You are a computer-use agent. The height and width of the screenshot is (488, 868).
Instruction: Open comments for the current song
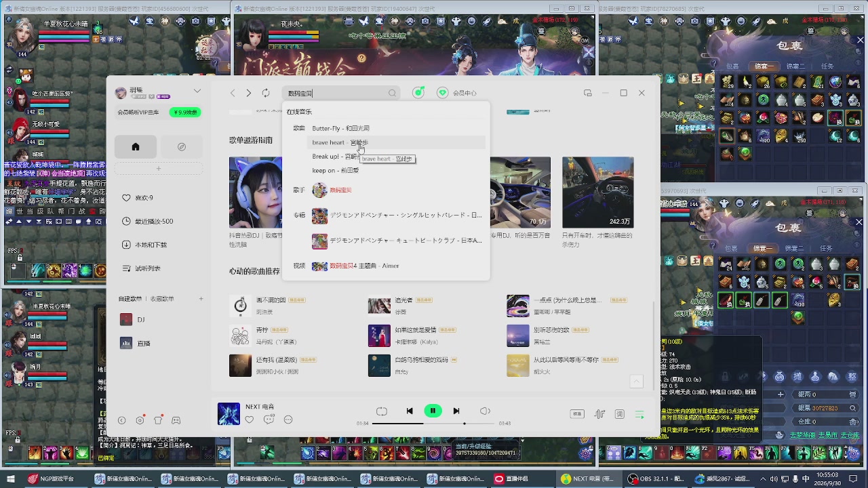click(269, 420)
